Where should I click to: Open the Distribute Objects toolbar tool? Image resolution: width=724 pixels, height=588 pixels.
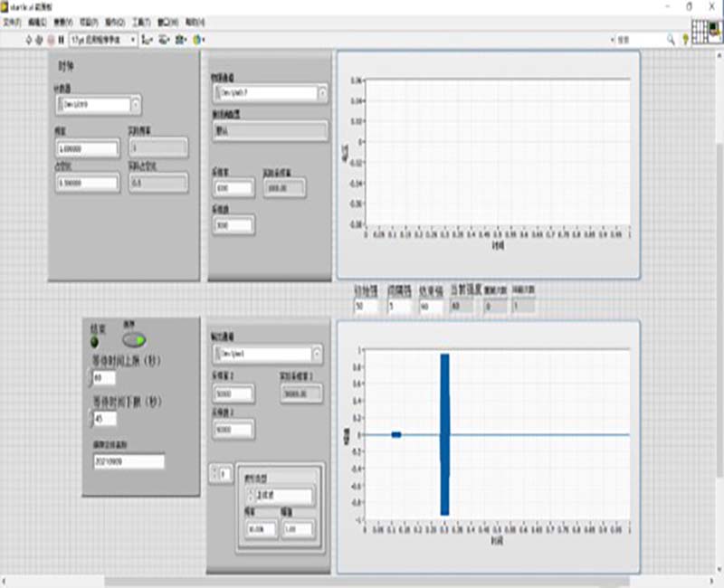tap(165, 40)
